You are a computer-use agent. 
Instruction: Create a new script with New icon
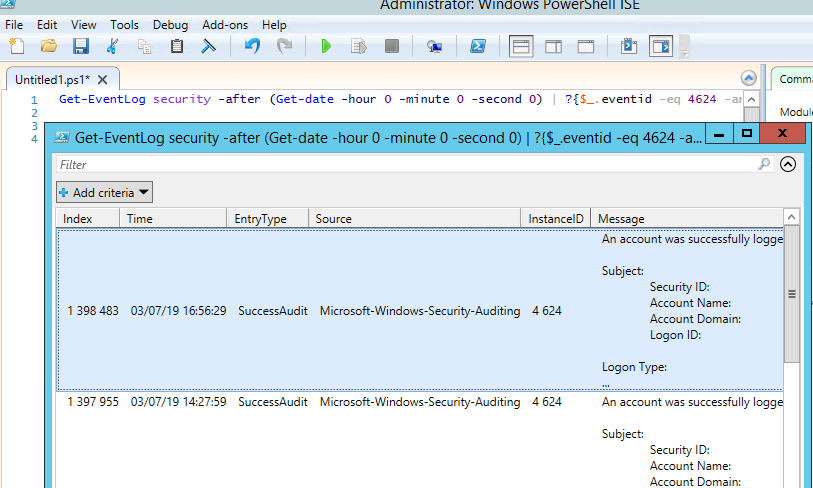coord(17,47)
